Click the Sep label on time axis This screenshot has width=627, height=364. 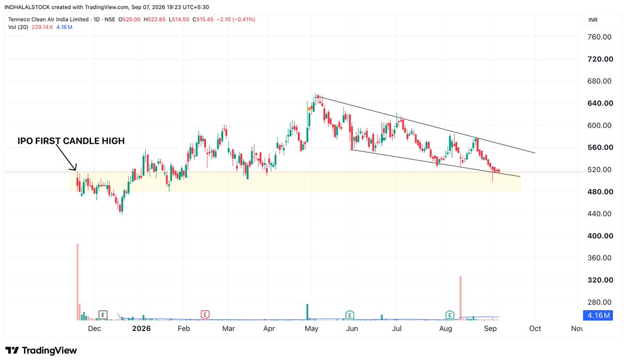[490, 329]
